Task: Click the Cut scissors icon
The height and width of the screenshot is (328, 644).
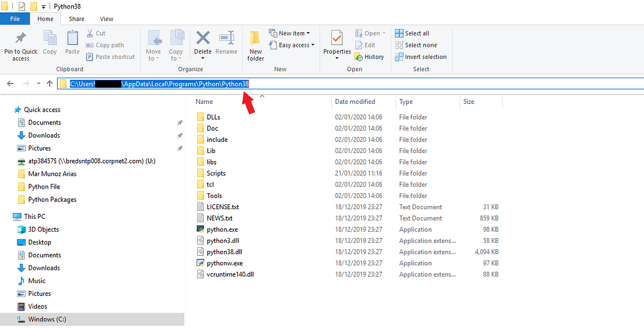Action: 90,33
